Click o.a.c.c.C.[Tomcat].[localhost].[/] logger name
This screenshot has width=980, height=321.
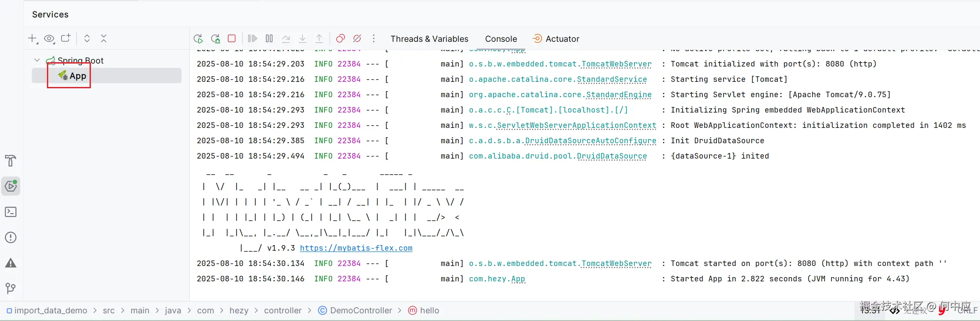549,110
